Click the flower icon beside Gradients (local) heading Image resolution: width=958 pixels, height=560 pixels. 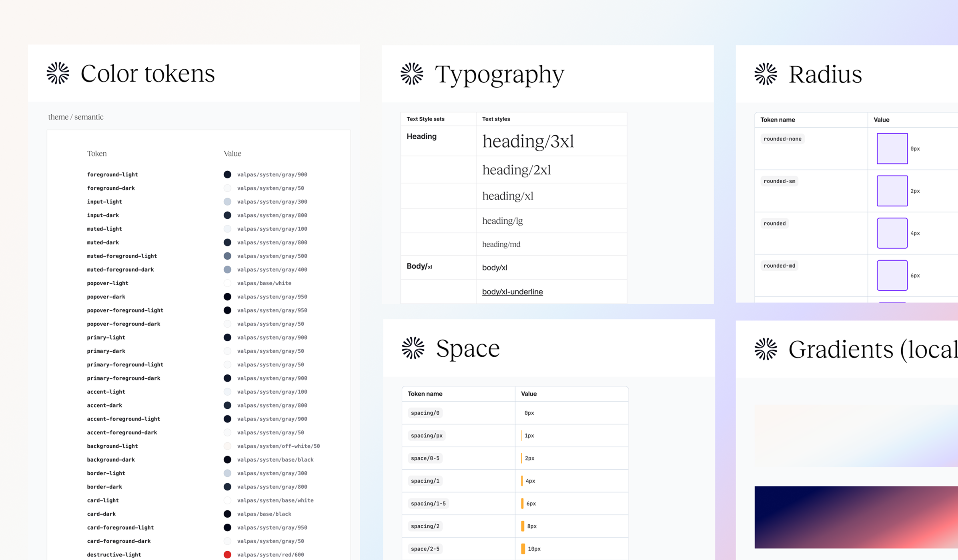(766, 348)
